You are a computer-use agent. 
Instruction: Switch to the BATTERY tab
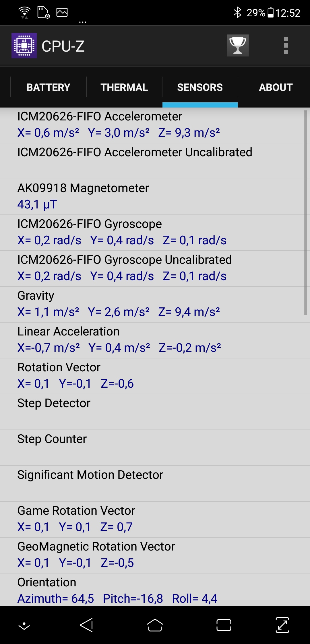click(48, 87)
